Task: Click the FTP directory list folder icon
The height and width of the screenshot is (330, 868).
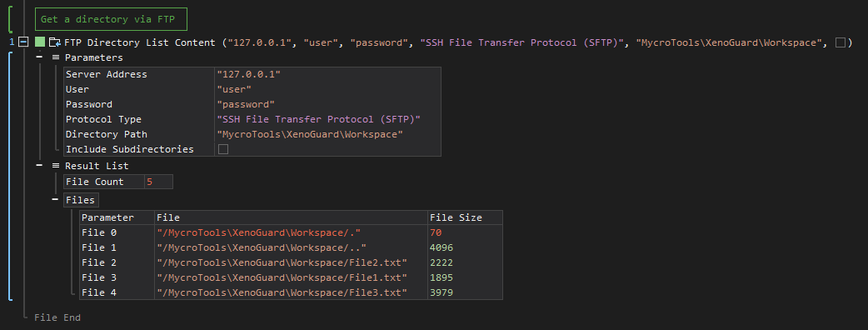Action: click(x=55, y=42)
